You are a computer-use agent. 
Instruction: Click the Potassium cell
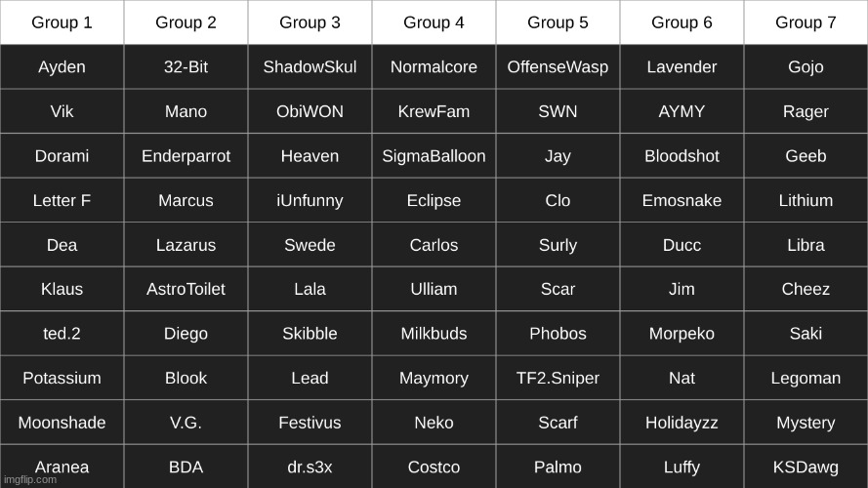pyautogui.click(x=62, y=379)
